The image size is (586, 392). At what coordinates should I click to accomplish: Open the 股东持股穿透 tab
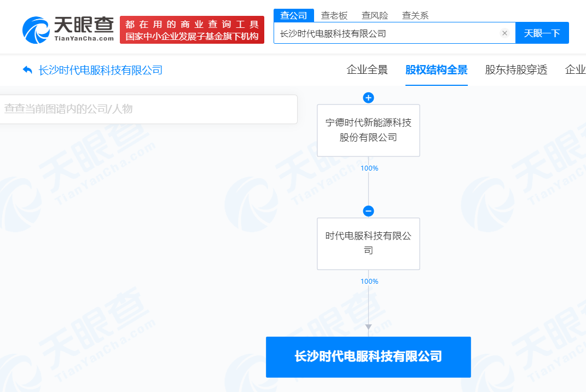(x=516, y=70)
